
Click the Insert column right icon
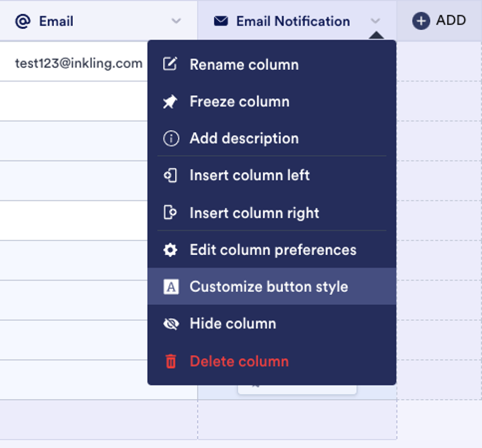click(170, 213)
